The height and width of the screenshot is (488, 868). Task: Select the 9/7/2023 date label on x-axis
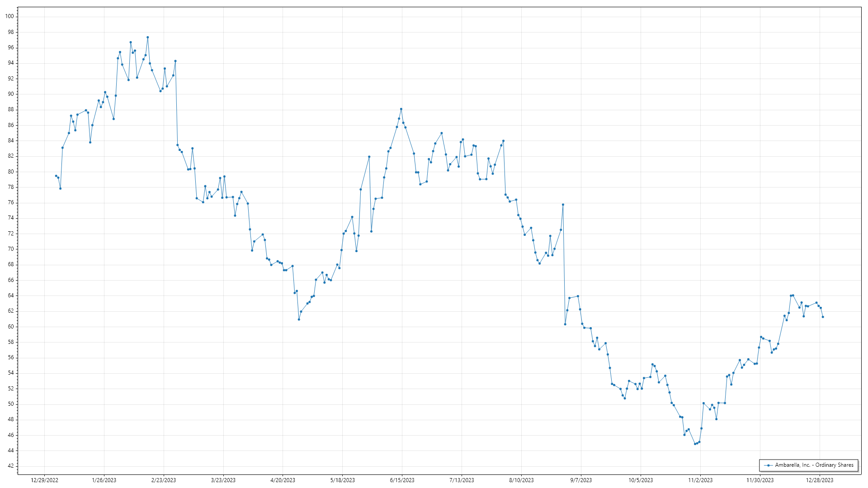(580, 480)
